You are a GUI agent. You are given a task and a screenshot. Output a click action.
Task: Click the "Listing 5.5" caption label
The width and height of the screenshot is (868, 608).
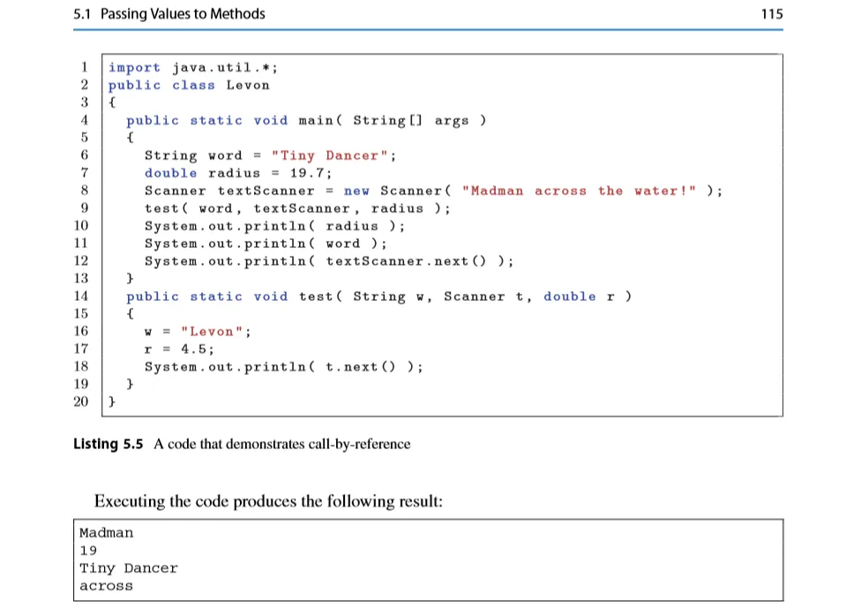pos(108,444)
